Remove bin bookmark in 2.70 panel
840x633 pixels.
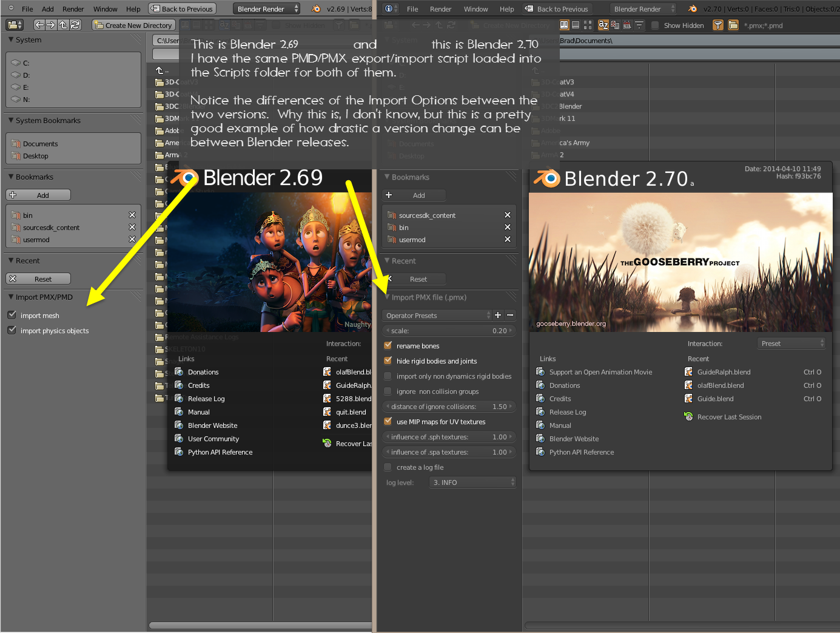click(508, 227)
